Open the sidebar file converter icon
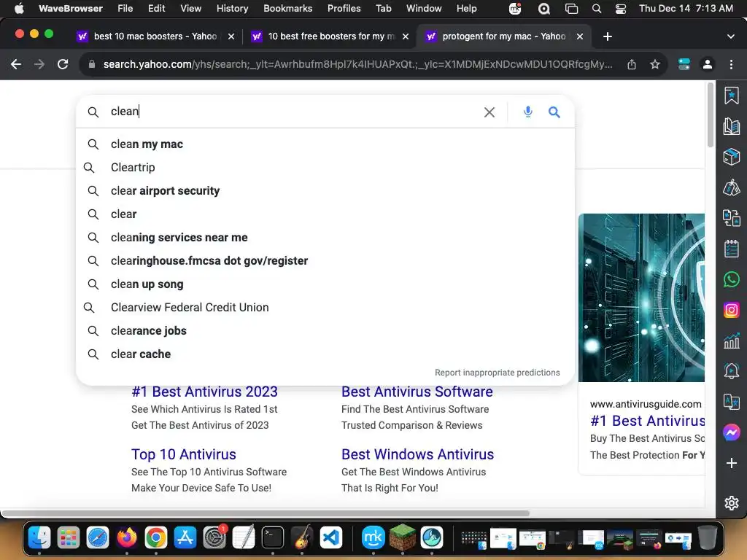 pyautogui.click(x=731, y=218)
